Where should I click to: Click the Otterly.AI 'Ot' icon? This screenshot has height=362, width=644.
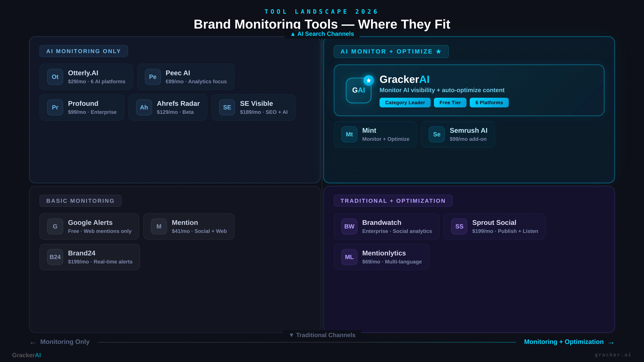pos(55,77)
